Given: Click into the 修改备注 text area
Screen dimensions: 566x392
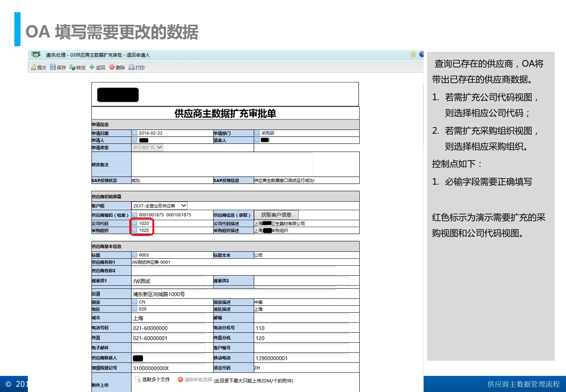Looking at the screenshot, I should pos(222,164).
